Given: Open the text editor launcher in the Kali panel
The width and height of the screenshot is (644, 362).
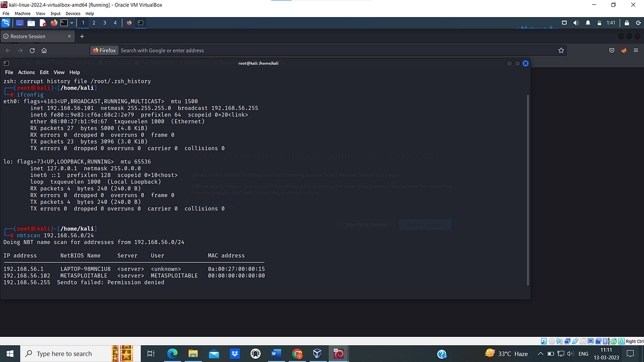Looking at the screenshot, I should (42, 23).
